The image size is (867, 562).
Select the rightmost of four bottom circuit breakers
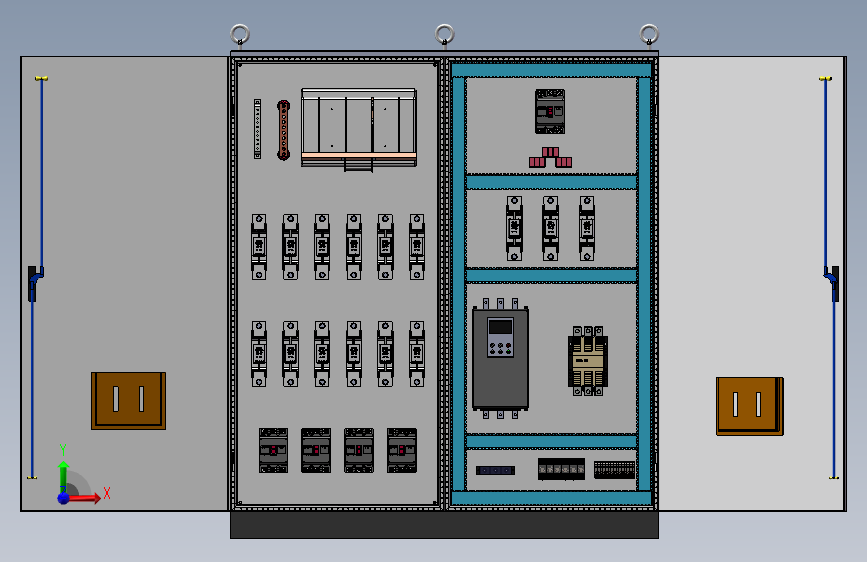[x=402, y=450]
